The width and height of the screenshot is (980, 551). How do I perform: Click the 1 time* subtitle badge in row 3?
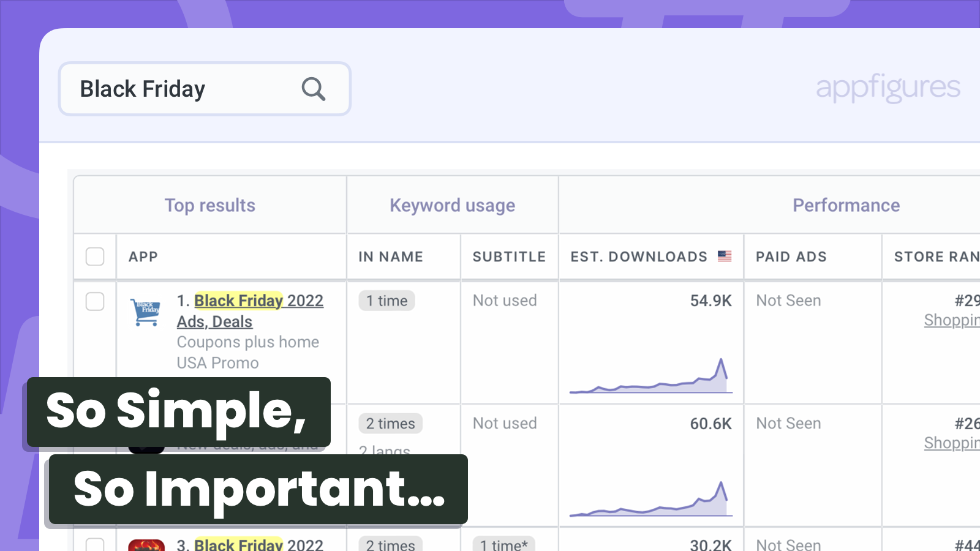[503, 544]
